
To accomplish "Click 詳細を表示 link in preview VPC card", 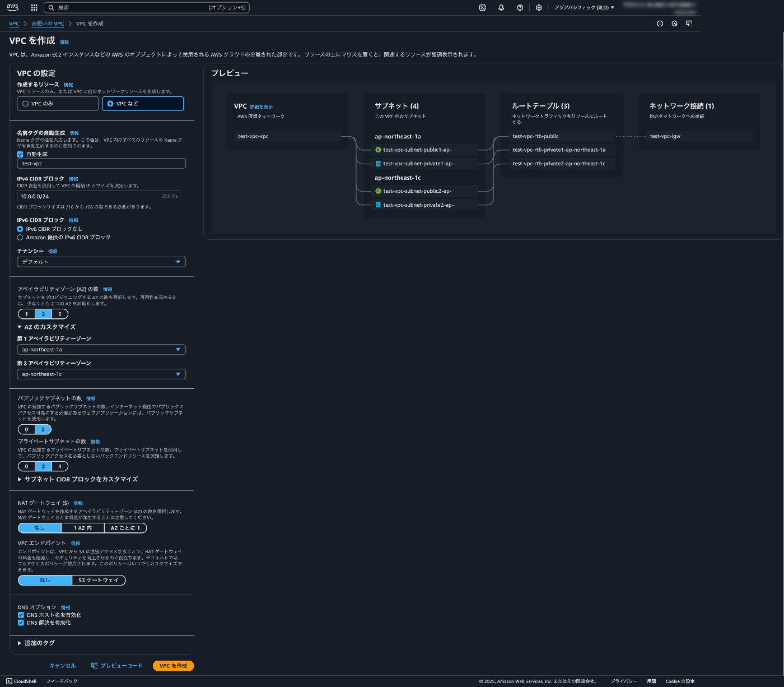I will [262, 106].
